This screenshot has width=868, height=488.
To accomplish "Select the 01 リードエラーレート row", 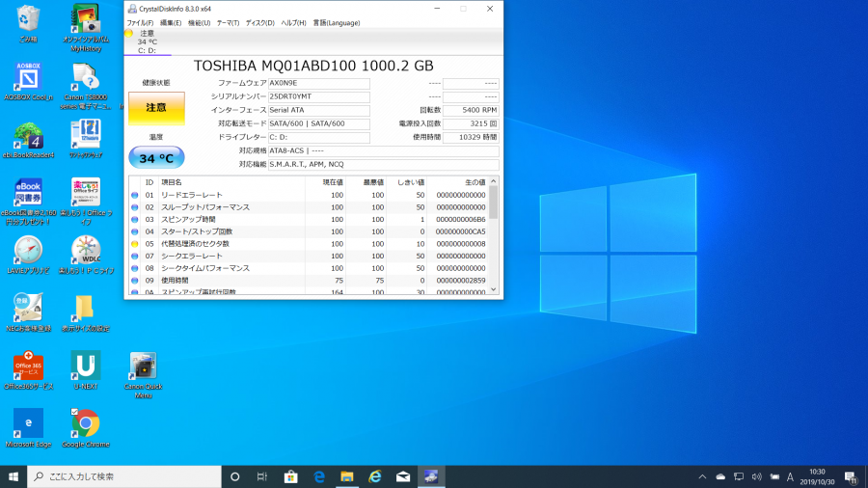I will [x=309, y=195].
